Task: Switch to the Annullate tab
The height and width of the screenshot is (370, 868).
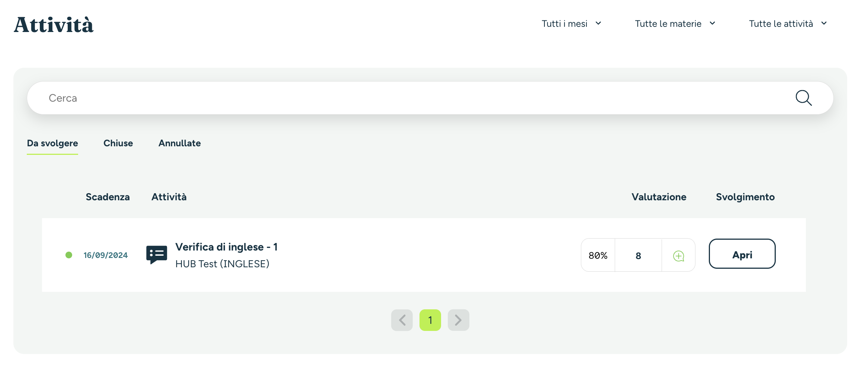Action: click(x=180, y=143)
